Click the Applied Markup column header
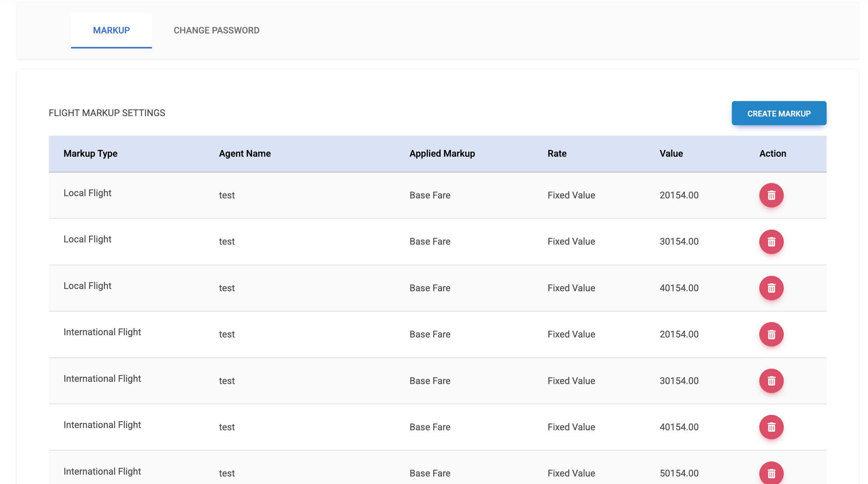This screenshot has height=484, width=868. (x=442, y=153)
